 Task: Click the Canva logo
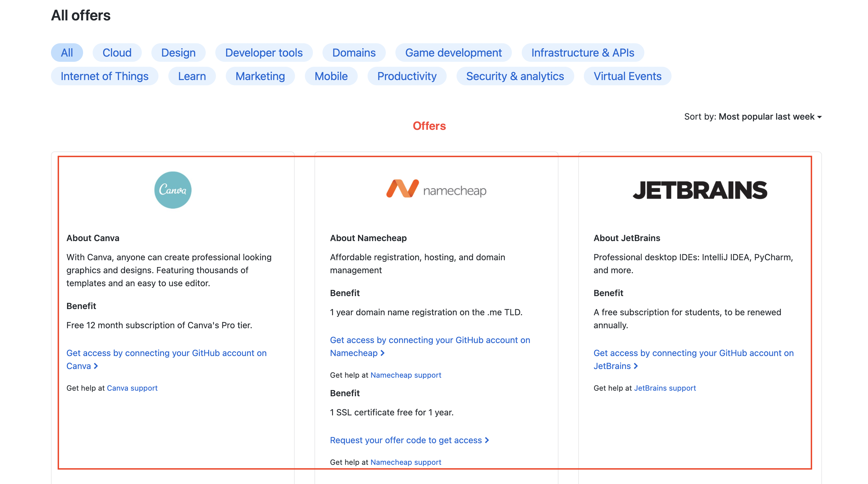coord(173,190)
